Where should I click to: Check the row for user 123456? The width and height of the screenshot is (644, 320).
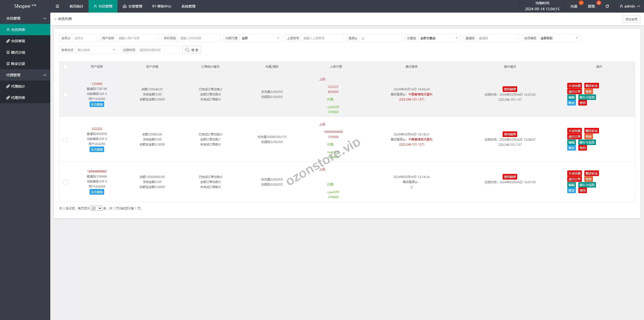65,94
